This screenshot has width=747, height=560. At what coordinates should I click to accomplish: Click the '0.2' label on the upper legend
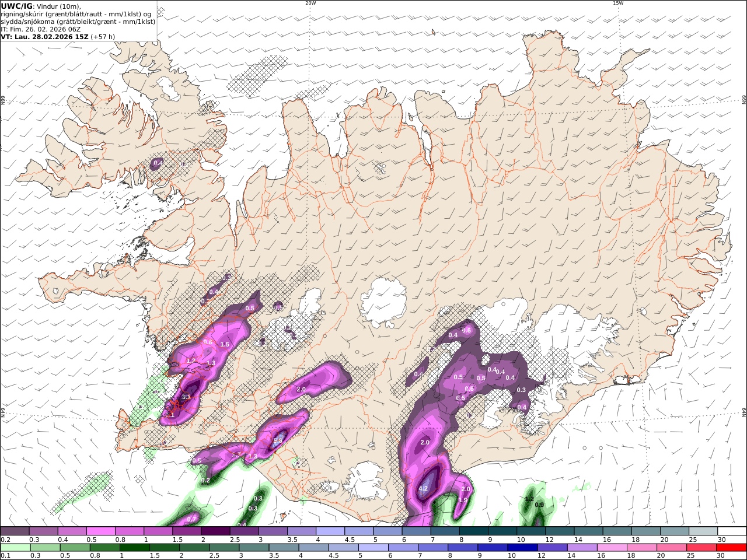pos(5,540)
